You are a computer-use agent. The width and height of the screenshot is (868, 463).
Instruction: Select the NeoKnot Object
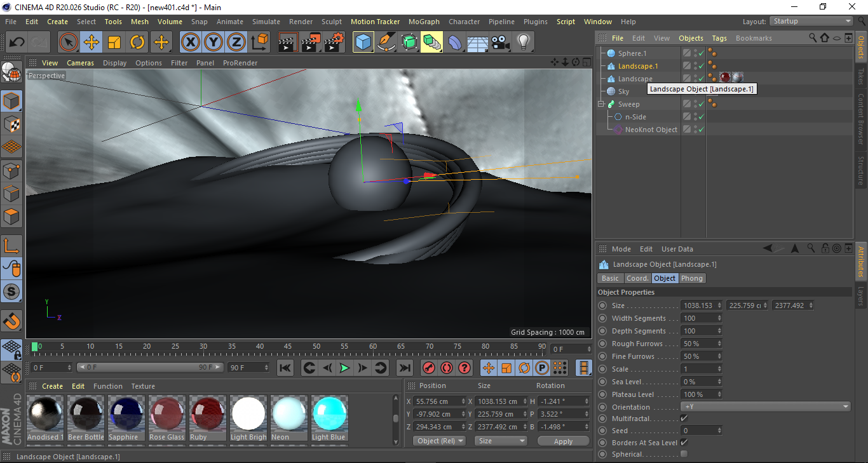651,130
